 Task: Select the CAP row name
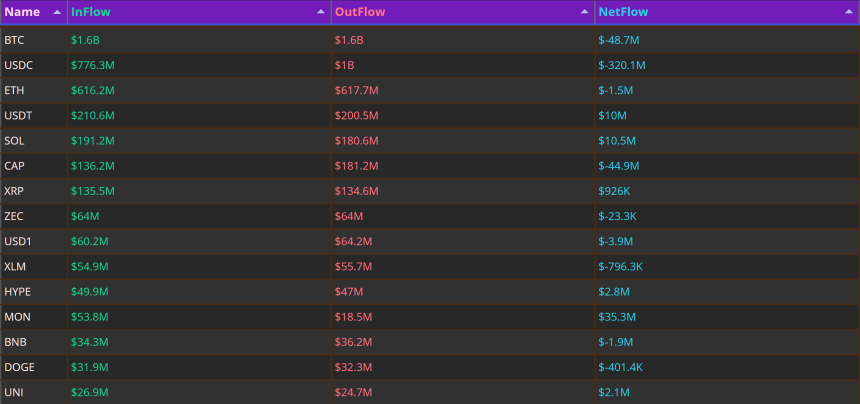tap(14, 166)
